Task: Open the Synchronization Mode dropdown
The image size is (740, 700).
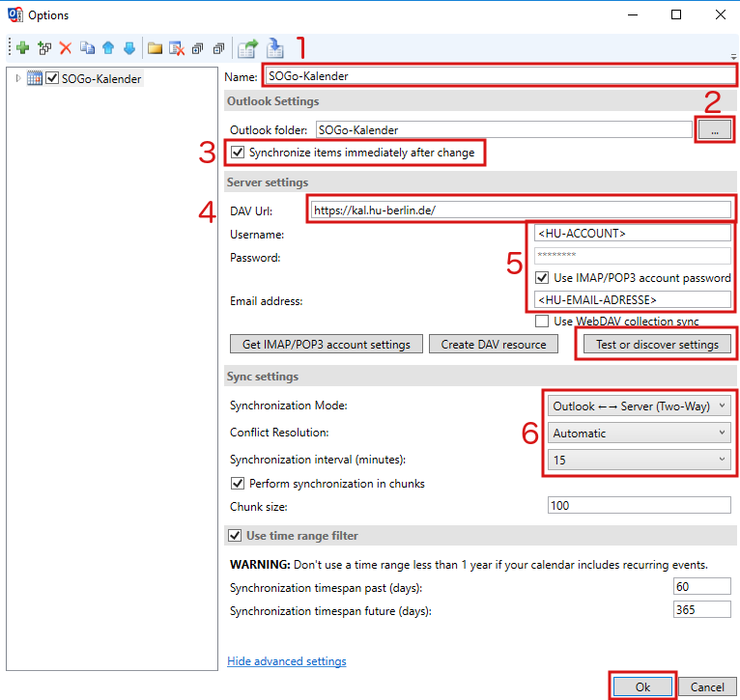Action: pos(639,406)
